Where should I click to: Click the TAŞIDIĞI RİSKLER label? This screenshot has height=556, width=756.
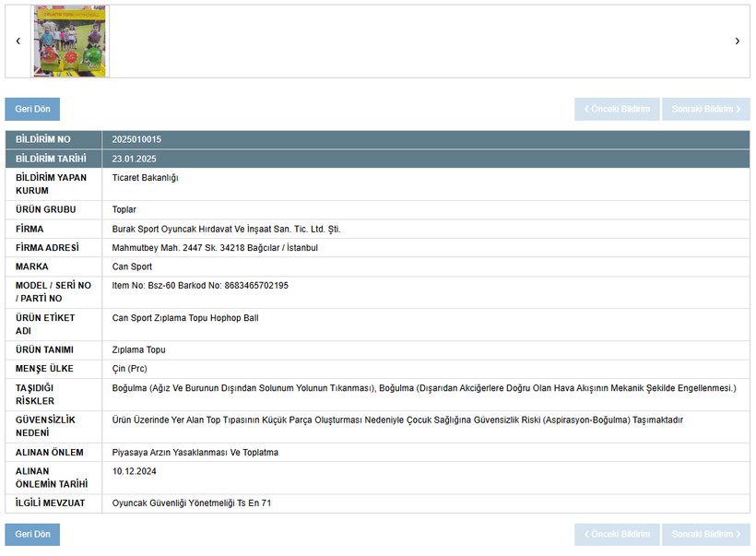35,395
